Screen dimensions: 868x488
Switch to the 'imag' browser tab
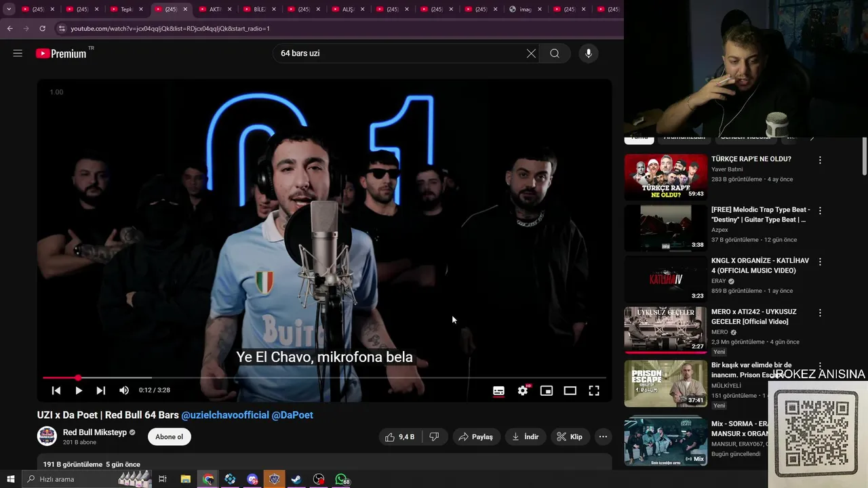(x=525, y=9)
